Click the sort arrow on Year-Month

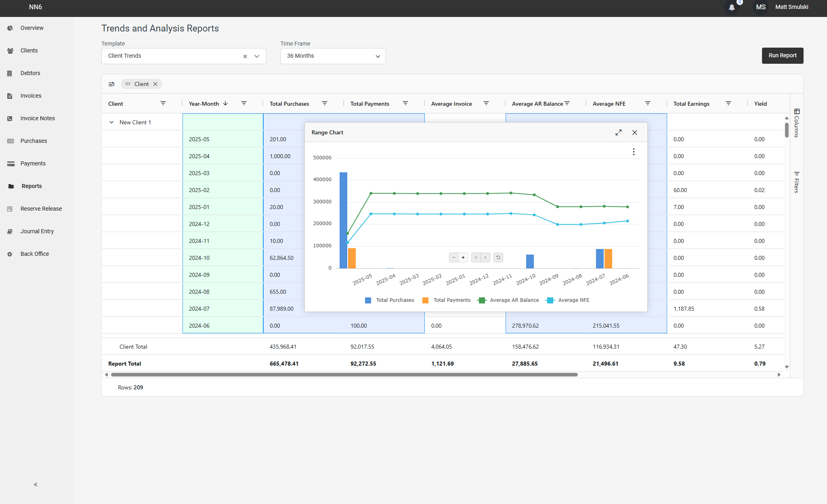(x=226, y=103)
